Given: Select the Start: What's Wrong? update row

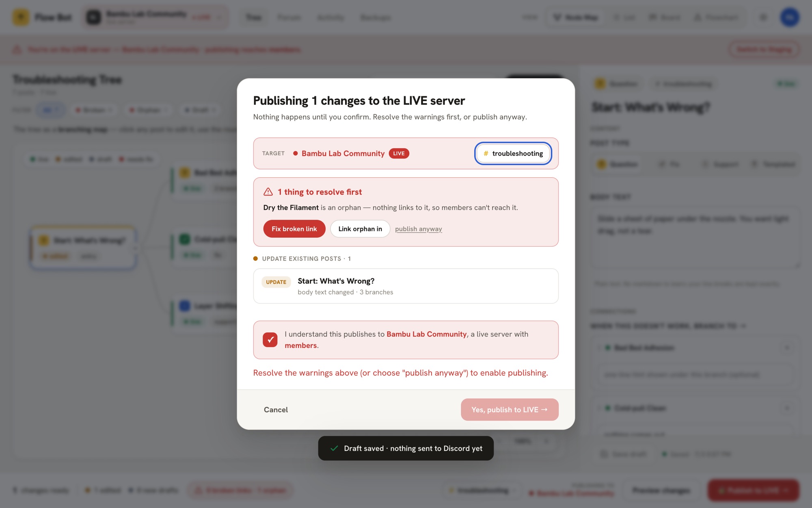Looking at the screenshot, I should coord(406,286).
